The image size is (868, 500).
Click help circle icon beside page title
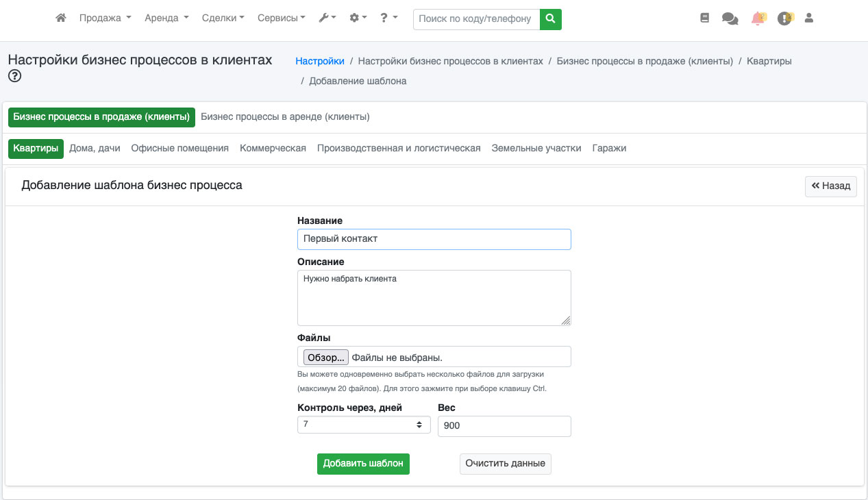(14, 77)
